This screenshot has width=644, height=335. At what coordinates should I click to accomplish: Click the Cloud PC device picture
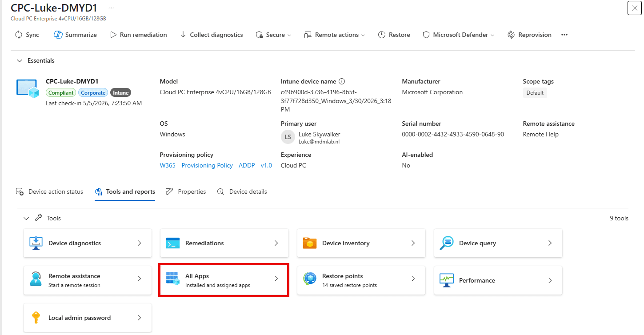28,88
